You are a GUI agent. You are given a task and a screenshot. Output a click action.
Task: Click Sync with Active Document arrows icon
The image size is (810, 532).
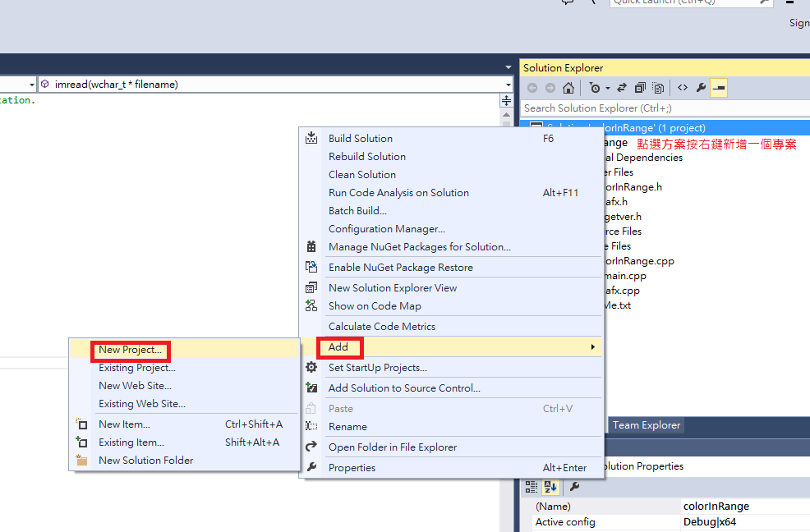(622, 89)
